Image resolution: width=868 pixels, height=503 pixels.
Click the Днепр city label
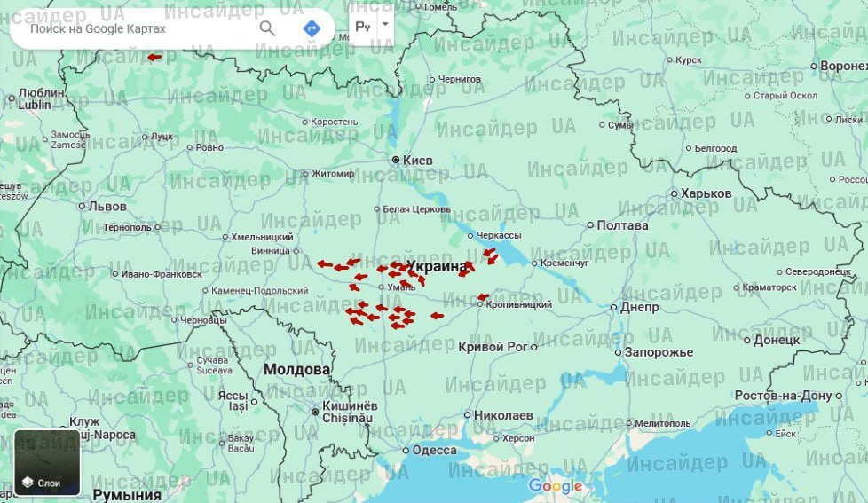639,307
